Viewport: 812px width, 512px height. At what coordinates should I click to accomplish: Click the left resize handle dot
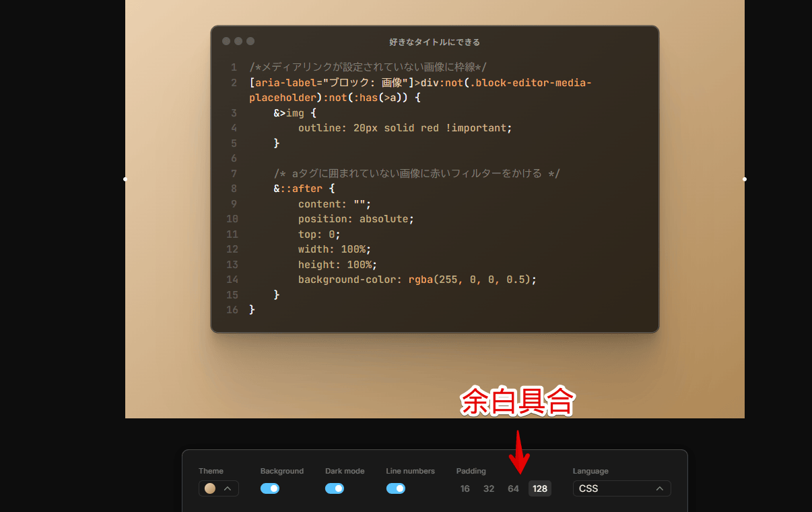coord(125,179)
